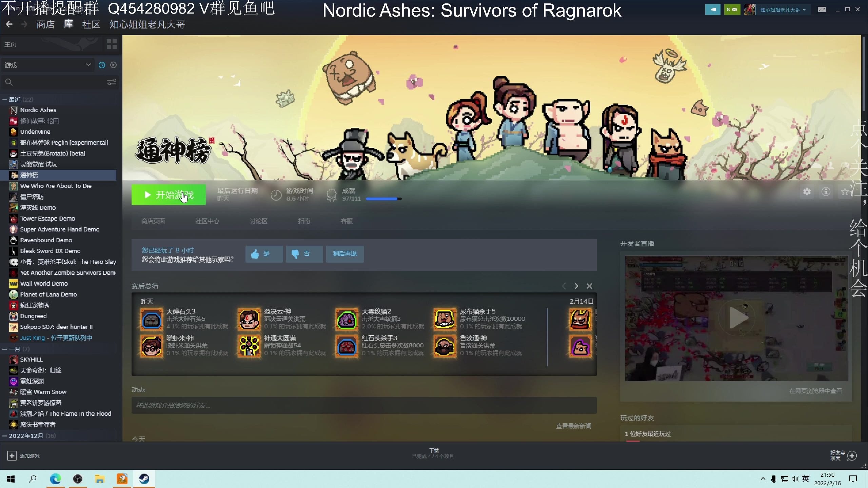
Task: Open the 大碎石头3 achievement icon
Action: pos(151,319)
